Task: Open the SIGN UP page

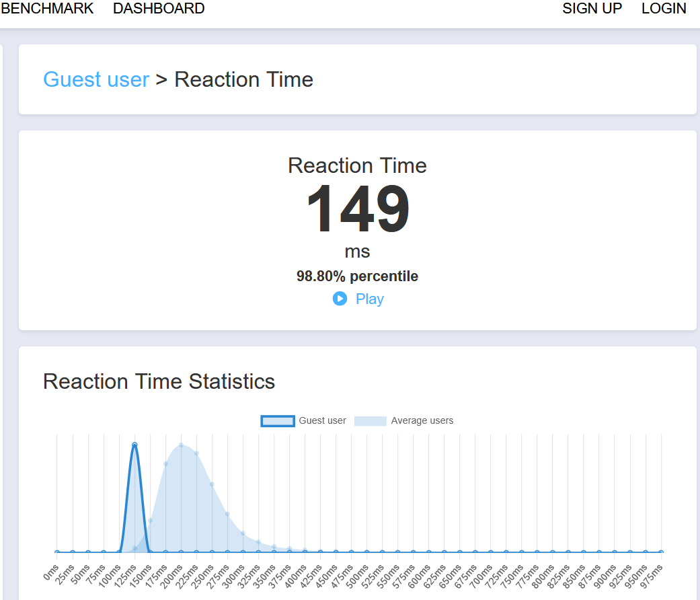Action: tap(592, 9)
